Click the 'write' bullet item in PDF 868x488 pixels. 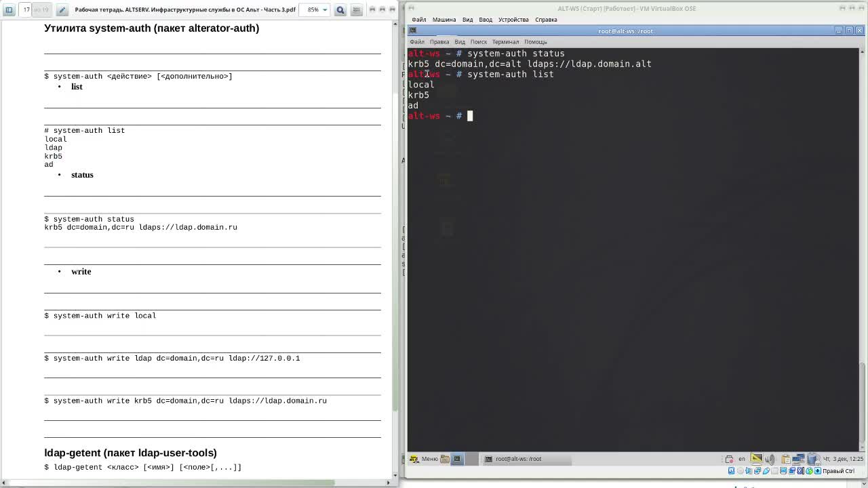[81, 272]
